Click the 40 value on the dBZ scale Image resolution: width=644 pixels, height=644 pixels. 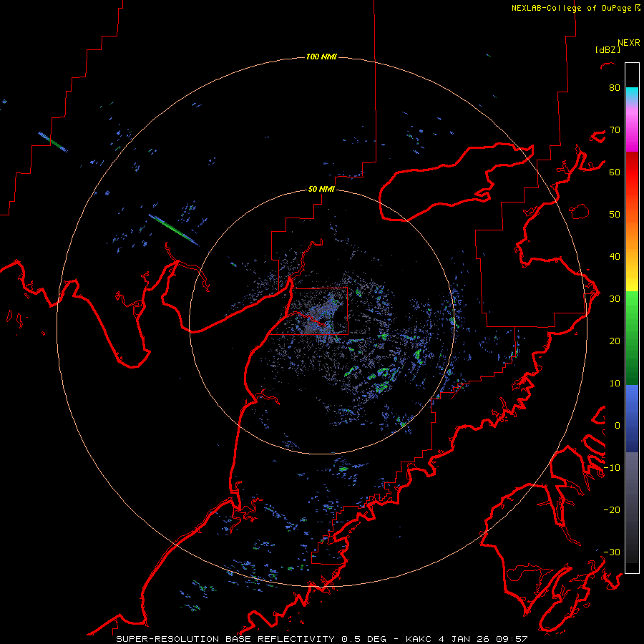615,257
